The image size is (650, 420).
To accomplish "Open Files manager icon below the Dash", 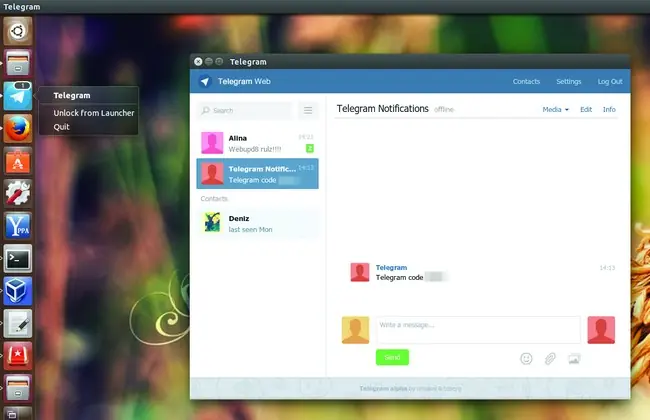I will (x=18, y=63).
